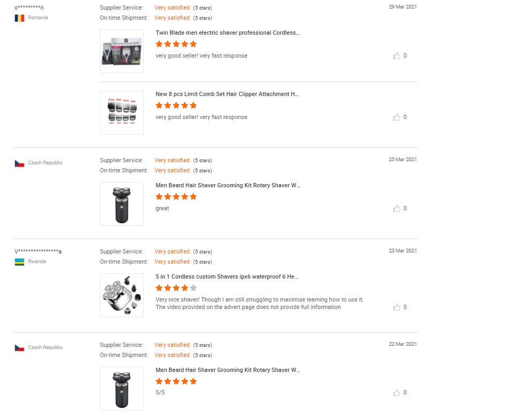This screenshot has width=507, height=420.
Task: Click the Czech flag on 25 Mar review
Action: (20, 163)
